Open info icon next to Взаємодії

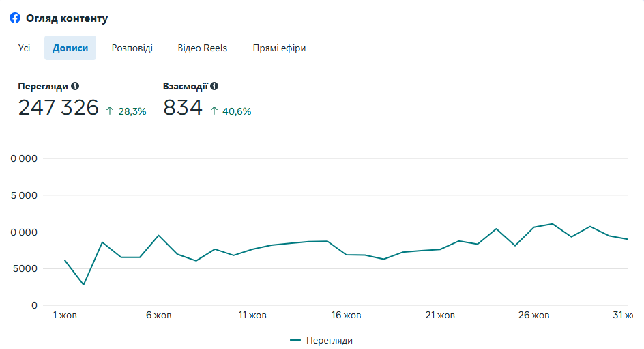pyautogui.click(x=214, y=86)
